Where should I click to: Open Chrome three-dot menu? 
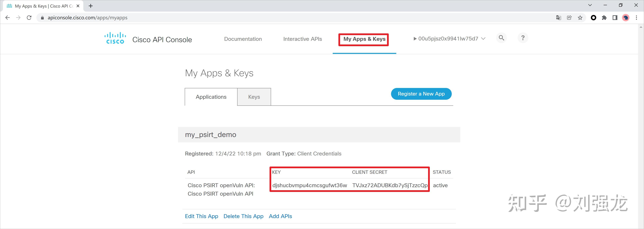point(636,18)
